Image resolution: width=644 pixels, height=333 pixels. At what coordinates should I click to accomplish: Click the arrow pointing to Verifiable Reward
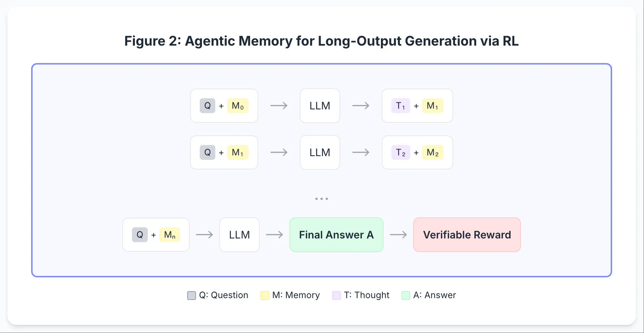(398, 235)
